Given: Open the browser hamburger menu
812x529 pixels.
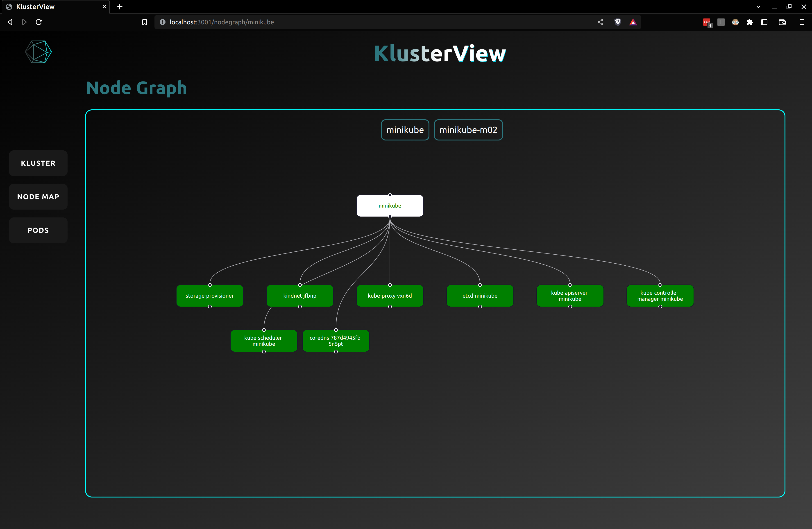Looking at the screenshot, I should (x=802, y=22).
